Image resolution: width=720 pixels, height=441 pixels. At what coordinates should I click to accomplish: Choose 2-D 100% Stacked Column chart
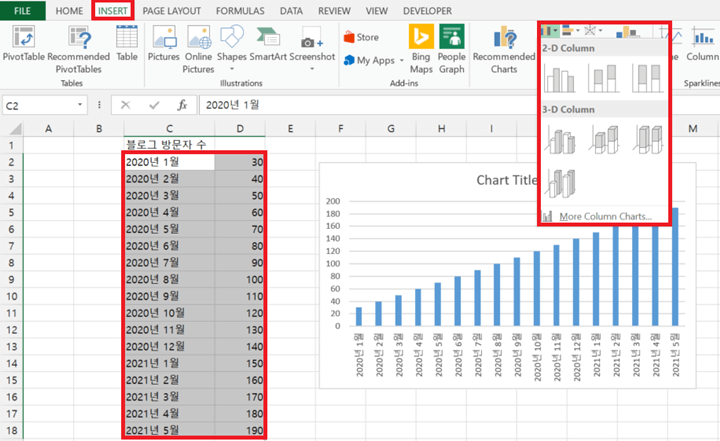tap(647, 78)
